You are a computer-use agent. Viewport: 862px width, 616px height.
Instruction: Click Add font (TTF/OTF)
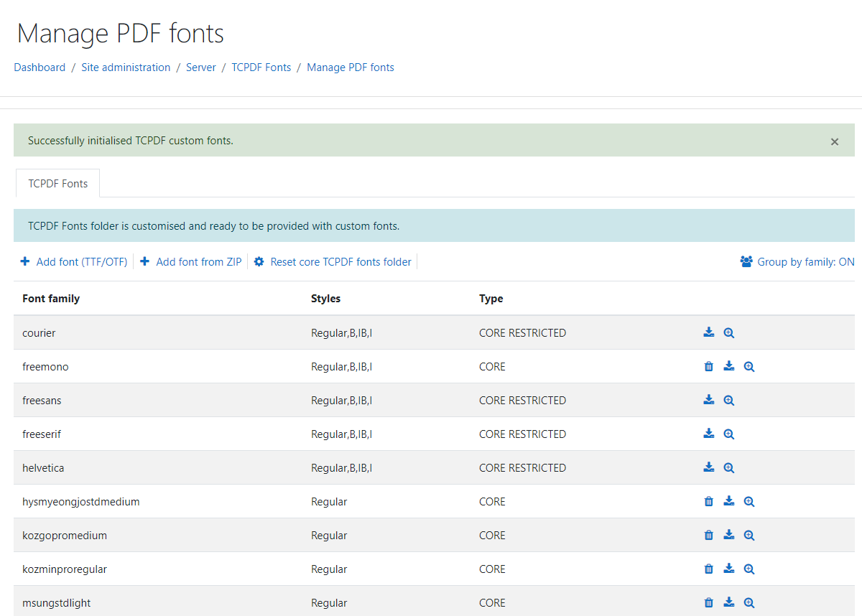[74, 262]
